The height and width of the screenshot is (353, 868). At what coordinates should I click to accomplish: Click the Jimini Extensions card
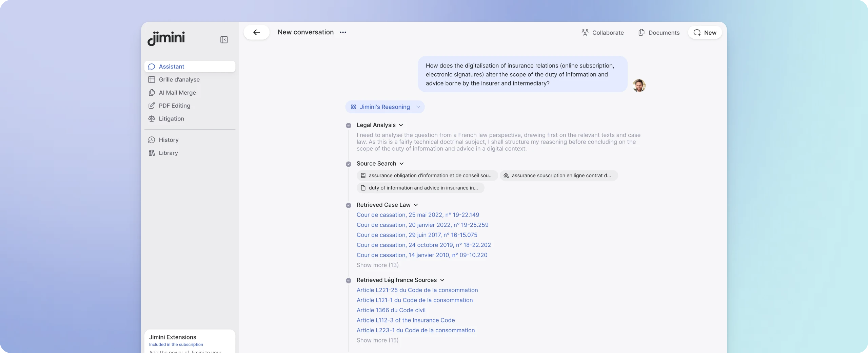[x=190, y=341]
